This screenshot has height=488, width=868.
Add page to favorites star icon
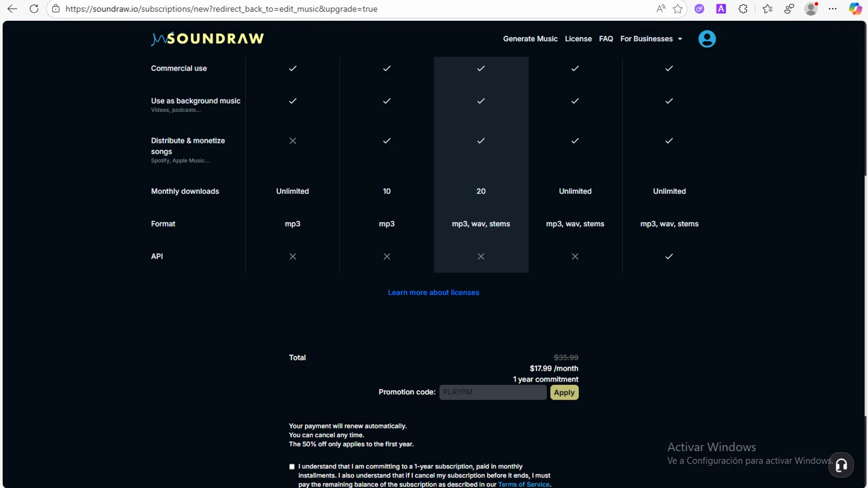pyautogui.click(x=678, y=9)
